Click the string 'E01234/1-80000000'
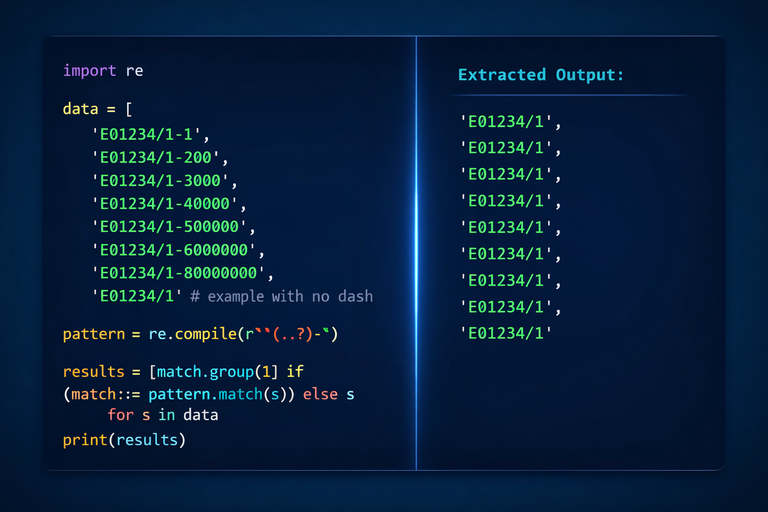768x512 pixels. pyautogui.click(x=178, y=273)
